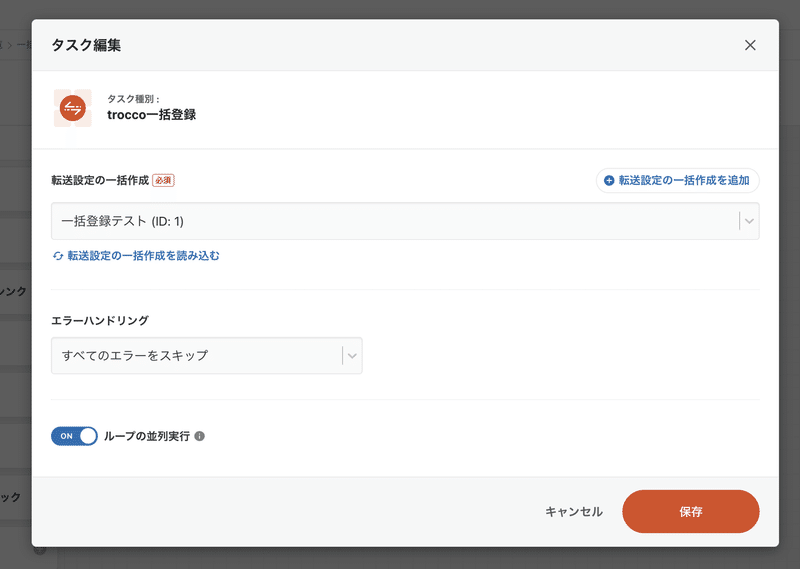Click the info icon beside ループの並列実行
800x569 pixels.
tap(200, 436)
